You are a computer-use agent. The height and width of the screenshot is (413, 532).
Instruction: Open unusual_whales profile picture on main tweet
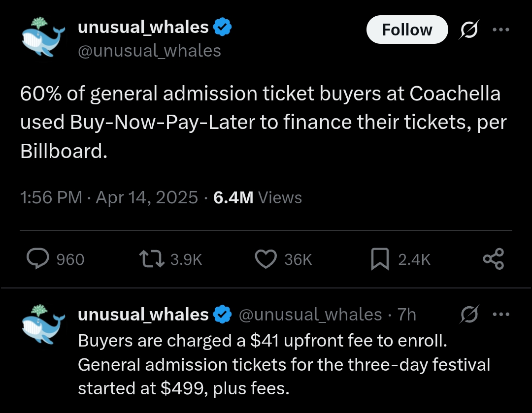pos(44,38)
